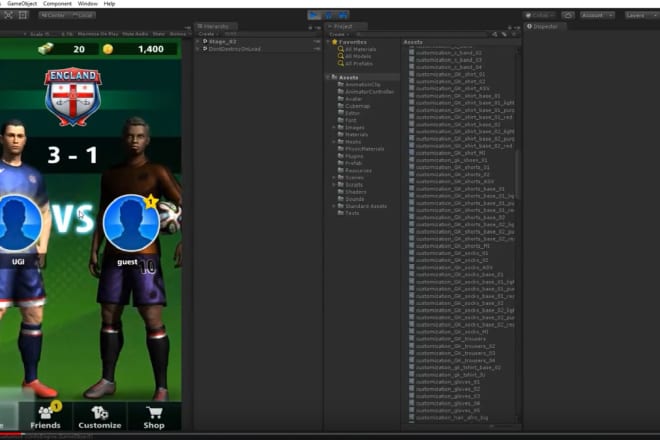This screenshot has height=440, width=660.
Task: Collapse the Favorites group
Action: tap(329, 42)
